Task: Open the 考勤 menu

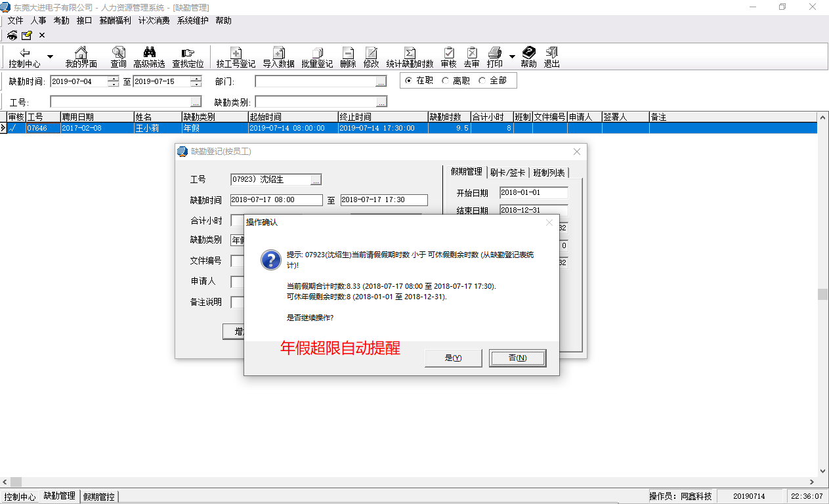Action: point(61,20)
